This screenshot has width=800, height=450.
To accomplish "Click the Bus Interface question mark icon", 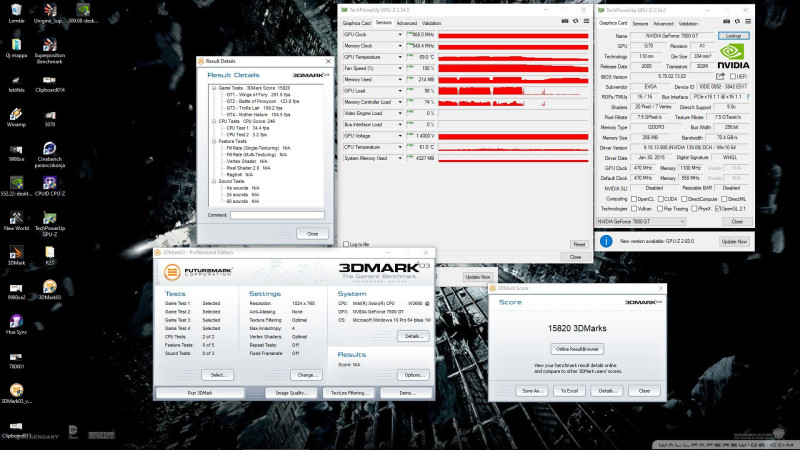I will (x=748, y=96).
